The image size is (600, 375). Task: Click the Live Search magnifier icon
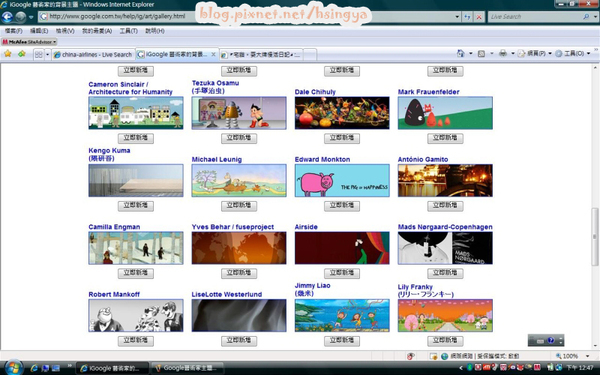click(x=586, y=17)
